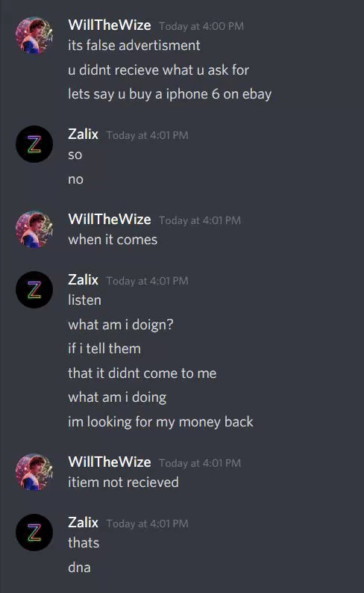364x593 pixels.
Task: Click Zalix avatar beside the "so" message
Action: tap(34, 144)
